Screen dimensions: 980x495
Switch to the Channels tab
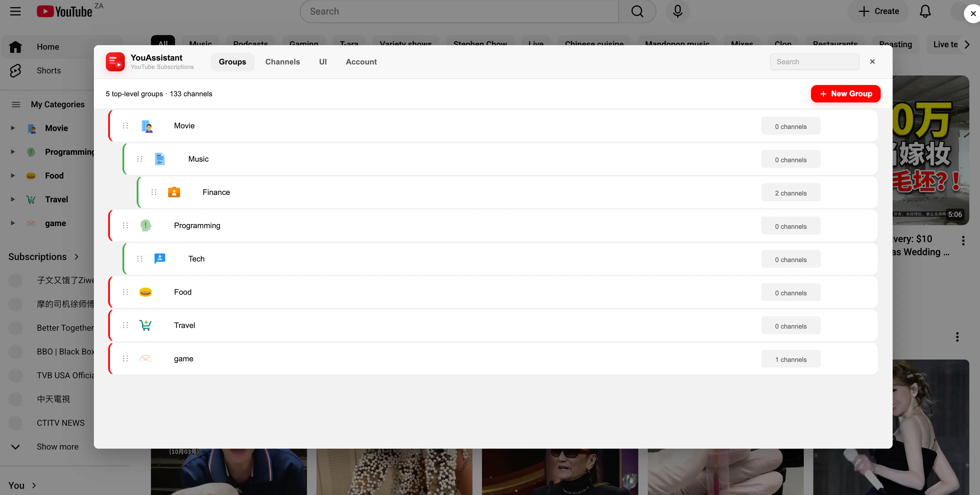point(283,62)
